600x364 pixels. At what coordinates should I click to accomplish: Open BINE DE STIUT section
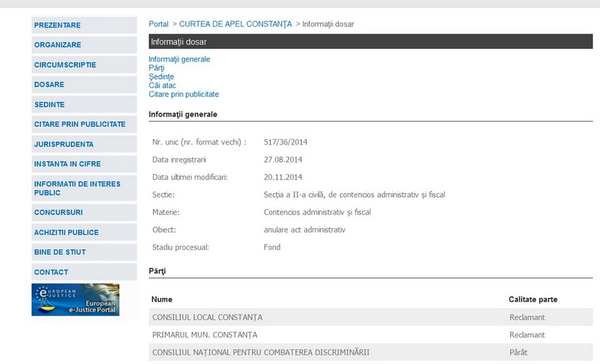[x=59, y=252]
